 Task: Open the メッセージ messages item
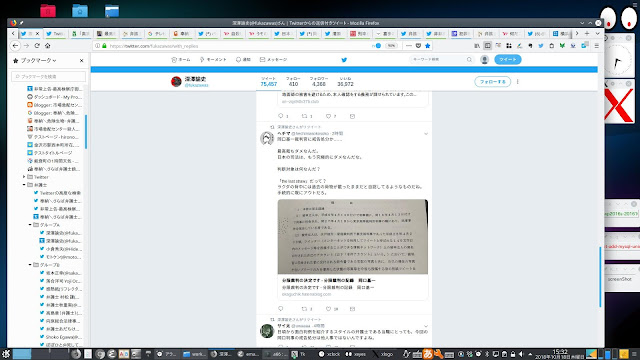pyautogui.click(x=273, y=60)
